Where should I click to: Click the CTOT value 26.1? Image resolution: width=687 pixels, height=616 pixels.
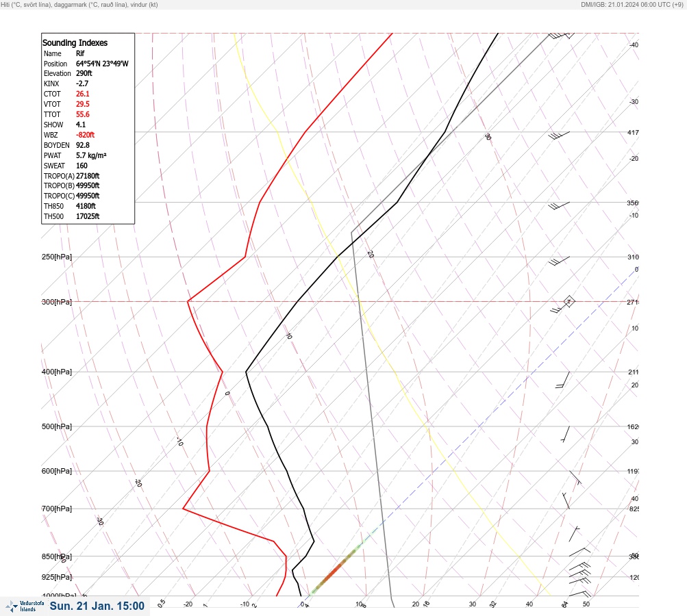tap(82, 94)
